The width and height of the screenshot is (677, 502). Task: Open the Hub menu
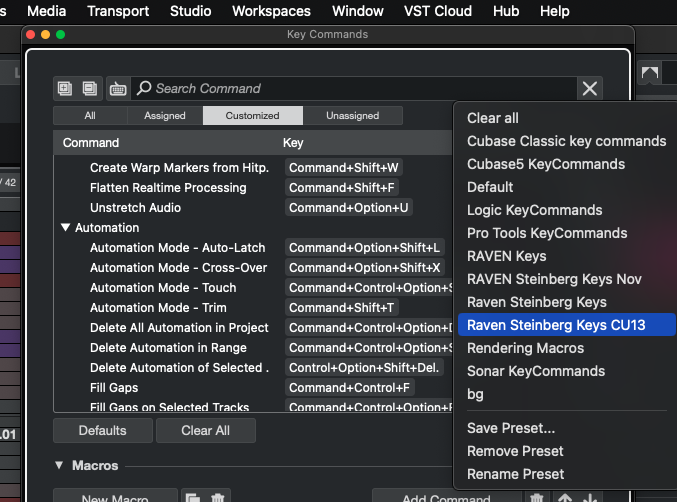(x=506, y=11)
